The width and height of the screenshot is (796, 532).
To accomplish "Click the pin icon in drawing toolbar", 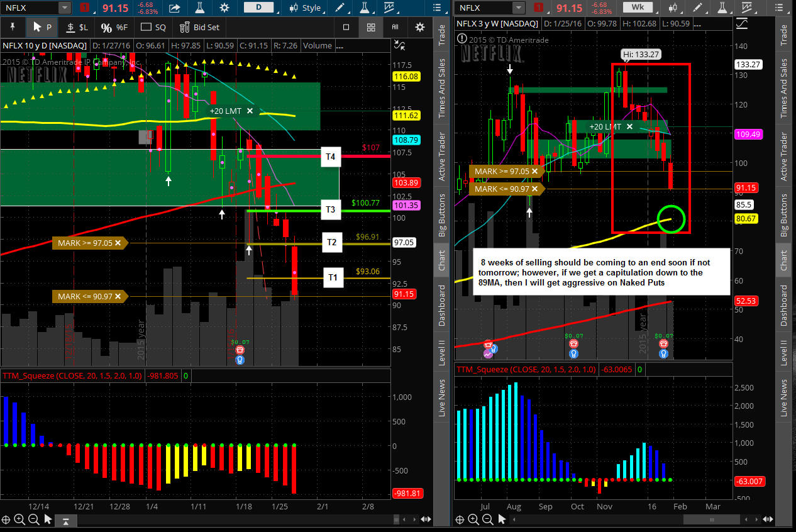I will [x=12, y=27].
